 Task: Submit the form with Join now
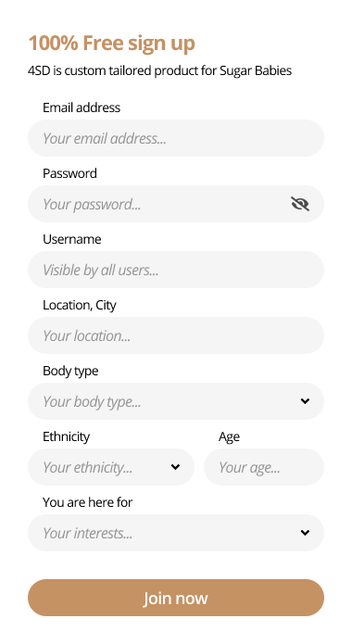coord(176,598)
